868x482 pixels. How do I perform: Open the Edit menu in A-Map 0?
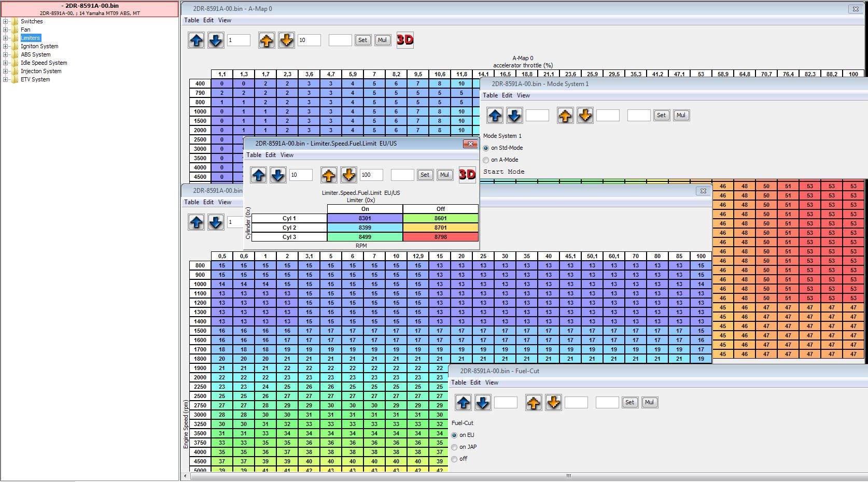pos(208,20)
